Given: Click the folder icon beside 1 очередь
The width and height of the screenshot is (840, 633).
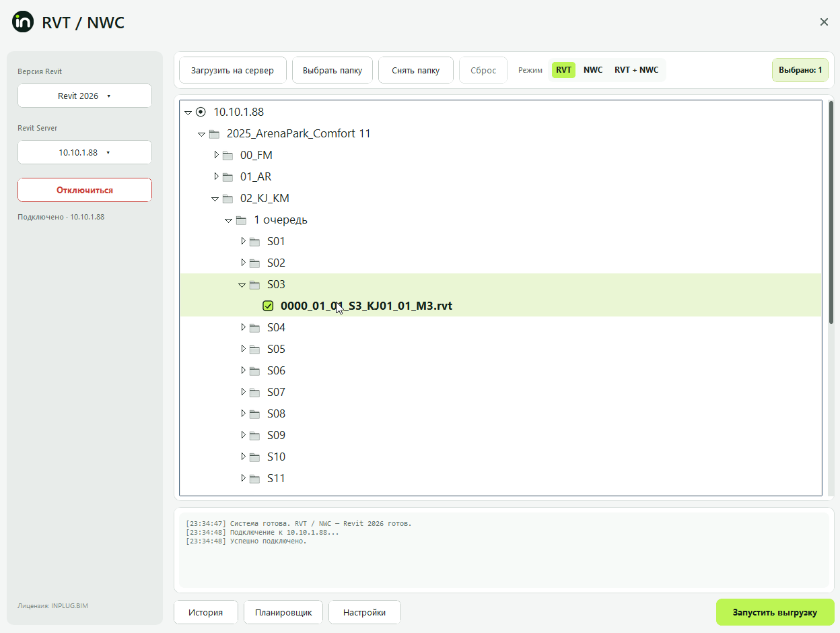Looking at the screenshot, I should coord(241,220).
